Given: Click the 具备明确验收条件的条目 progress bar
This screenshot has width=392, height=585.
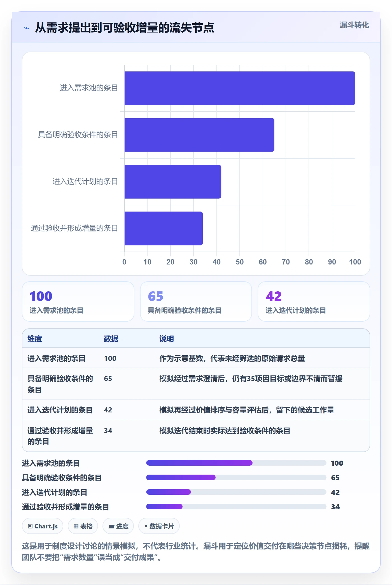Looking at the screenshot, I should [236, 477].
